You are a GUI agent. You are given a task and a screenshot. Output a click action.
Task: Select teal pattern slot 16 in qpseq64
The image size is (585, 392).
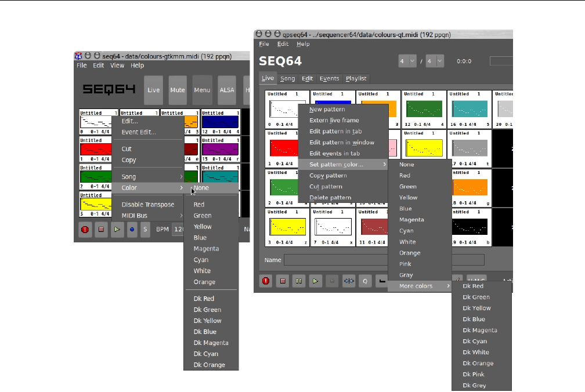(x=470, y=109)
